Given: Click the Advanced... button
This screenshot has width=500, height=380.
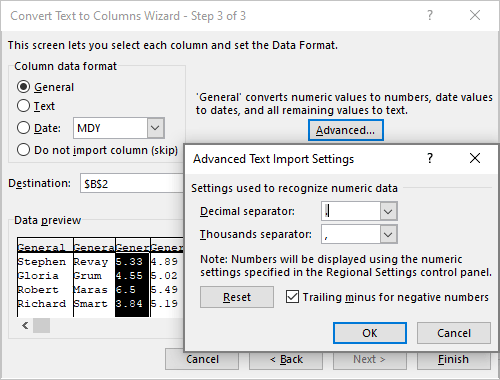Looking at the screenshot, I should 346,130.
